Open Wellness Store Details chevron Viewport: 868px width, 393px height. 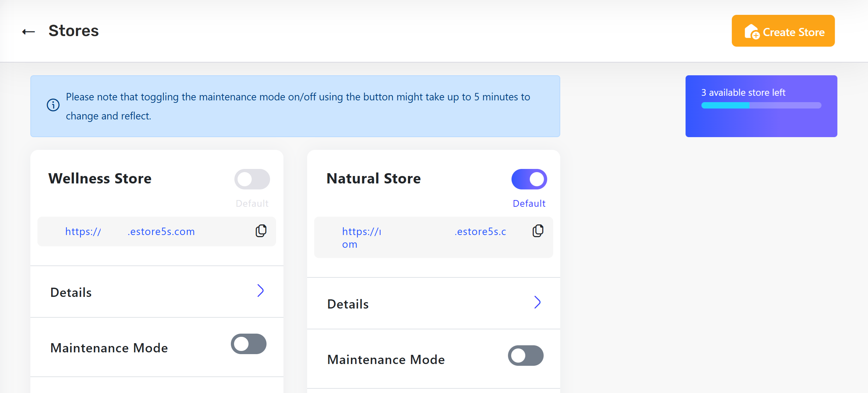pyautogui.click(x=261, y=291)
